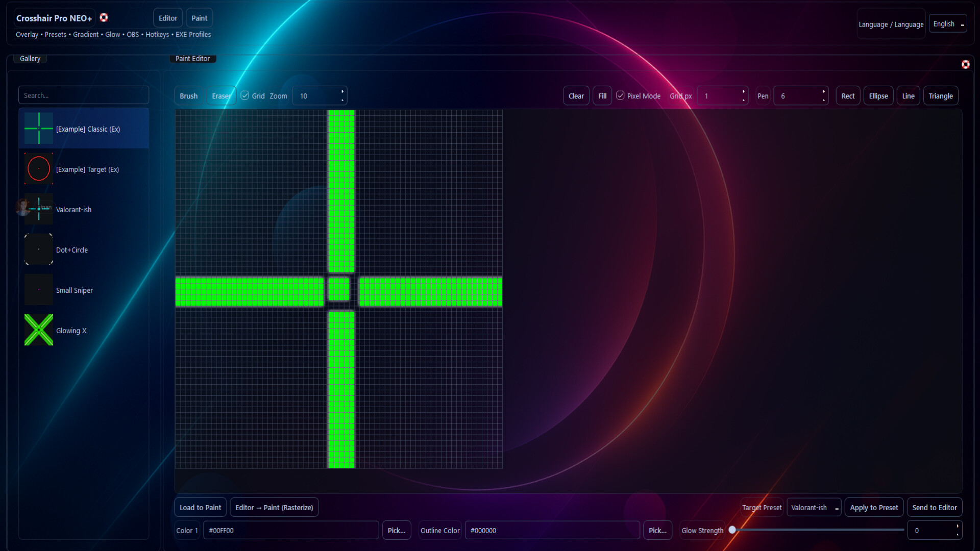
Task: Click Editor → Paint (Rasterize)
Action: click(274, 507)
